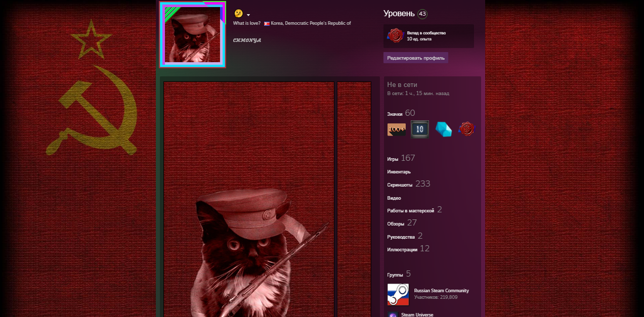Click the 12 illustrations count
The image size is (644, 317).
click(424, 248)
